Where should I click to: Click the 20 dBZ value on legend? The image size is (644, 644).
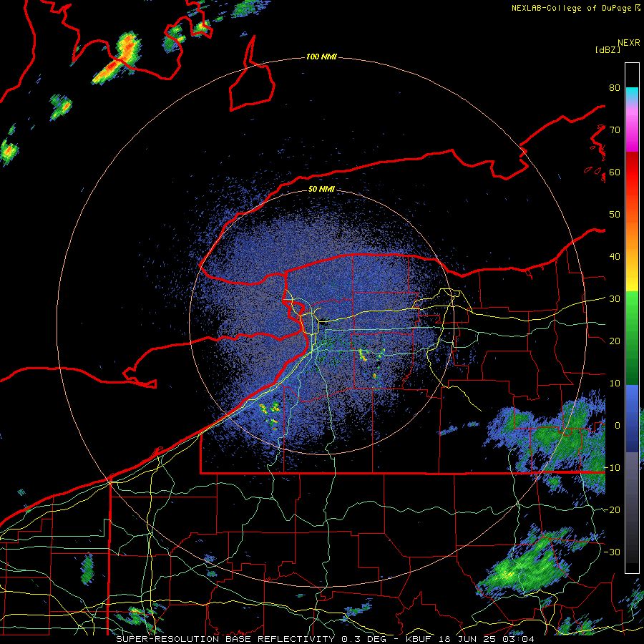pos(615,341)
